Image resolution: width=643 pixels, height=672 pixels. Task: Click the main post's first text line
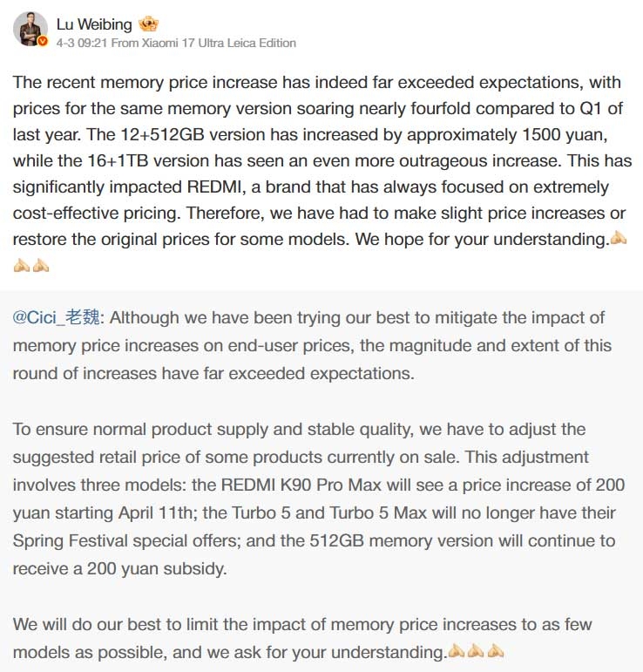coord(316,82)
